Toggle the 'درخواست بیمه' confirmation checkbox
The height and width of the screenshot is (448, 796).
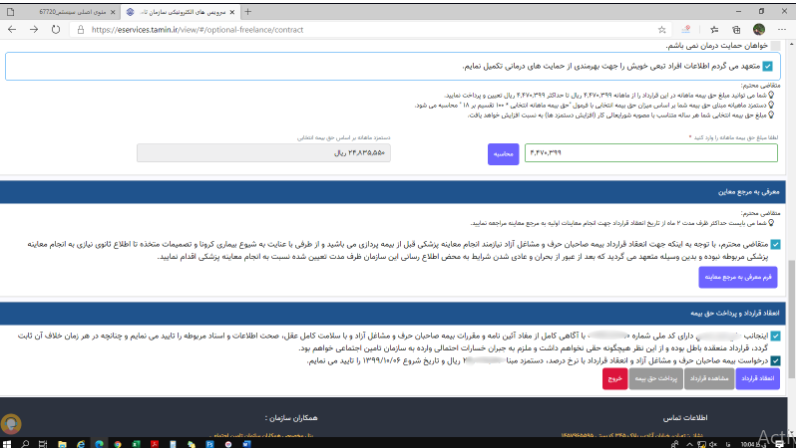[x=775, y=361]
